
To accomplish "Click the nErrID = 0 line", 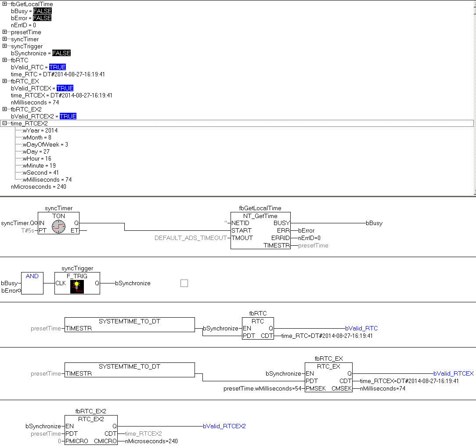I will tap(23, 25).
